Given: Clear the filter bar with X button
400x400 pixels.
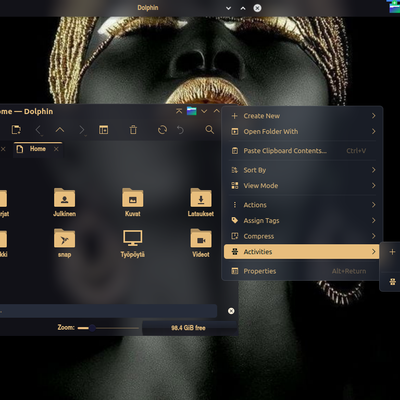Looking at the screenshot, I should coord(231,311).
